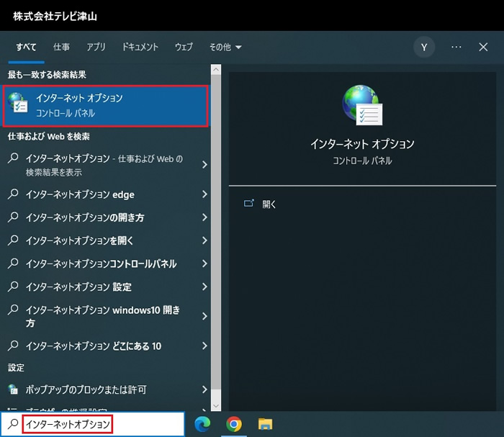This screenshot has width=504, height=437.
Task: Expand arrow next to windows10 開き方 suggestion
Action: tap(204, 316)
